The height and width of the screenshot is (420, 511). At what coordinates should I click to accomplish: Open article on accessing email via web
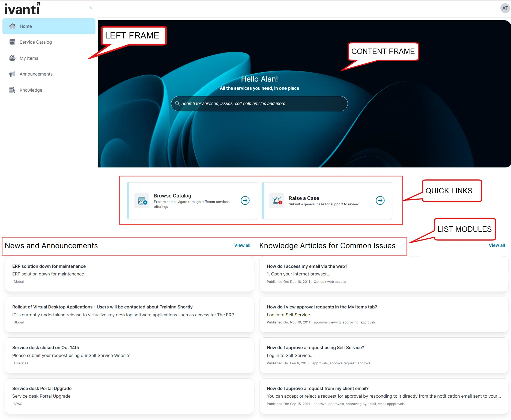coord(384,274)
